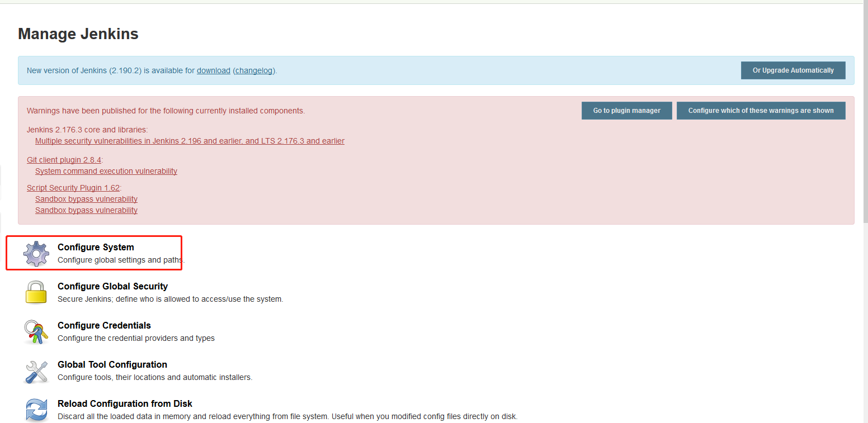Open the Configure System link

[96, 247]
